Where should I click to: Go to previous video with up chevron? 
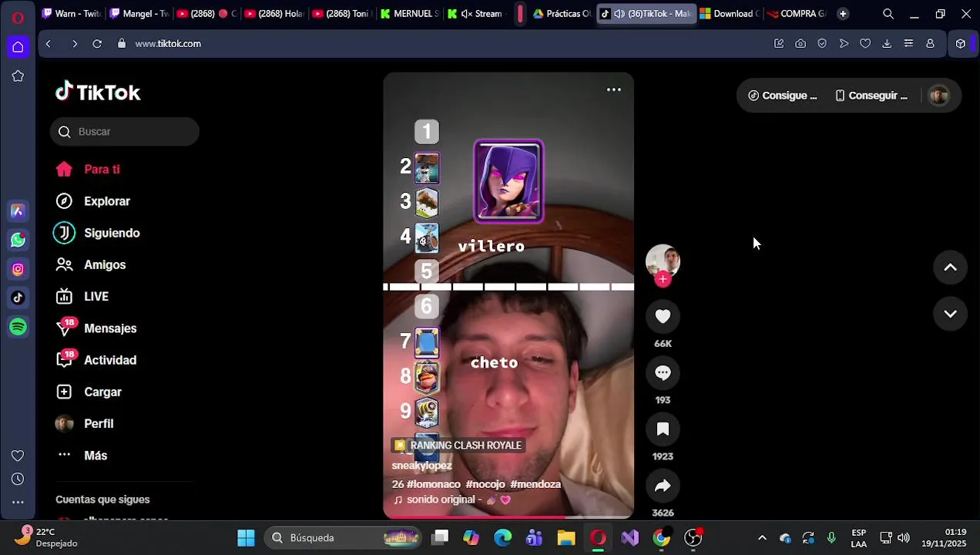coord(950,267)
